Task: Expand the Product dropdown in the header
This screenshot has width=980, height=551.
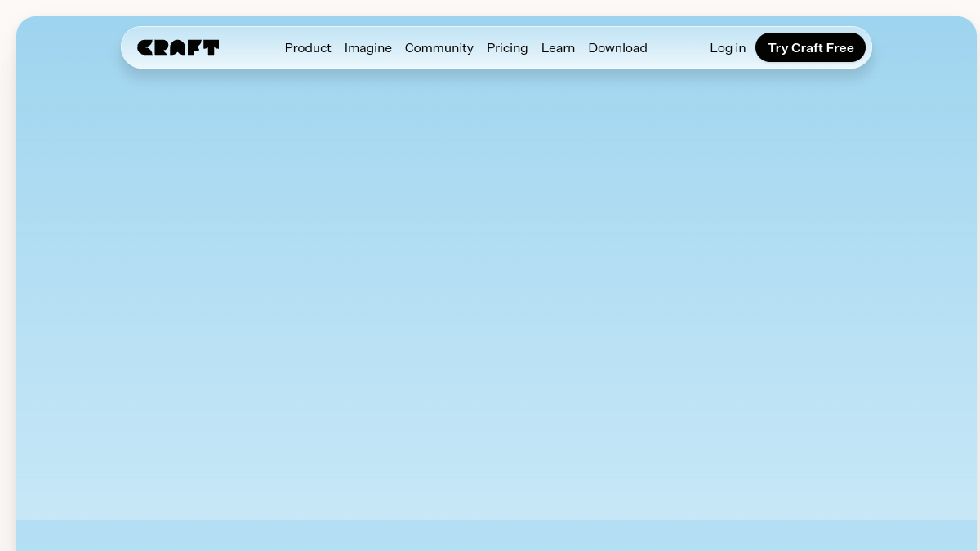Action: point(308,48)
